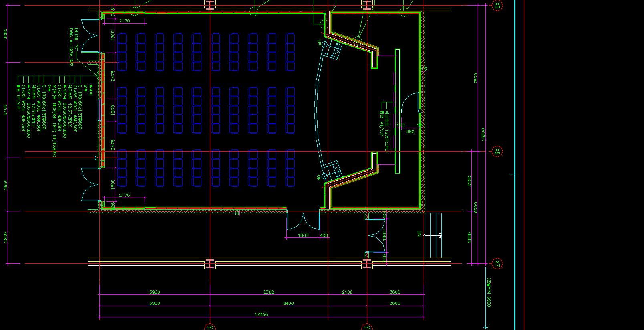The height and width of the screenshot is (330, 644).
Task: Click the X6 grid axis bubble
Action: pyautogui.click(x=497, y=152)
